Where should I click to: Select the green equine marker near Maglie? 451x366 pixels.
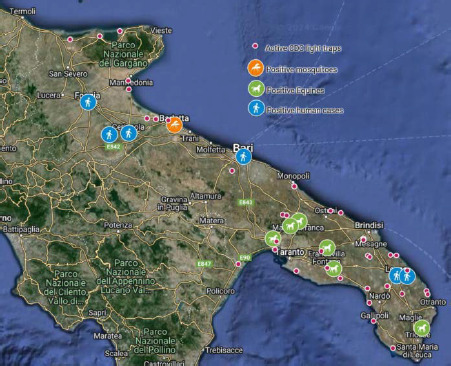pyautogui.click(x=422, y=328)
